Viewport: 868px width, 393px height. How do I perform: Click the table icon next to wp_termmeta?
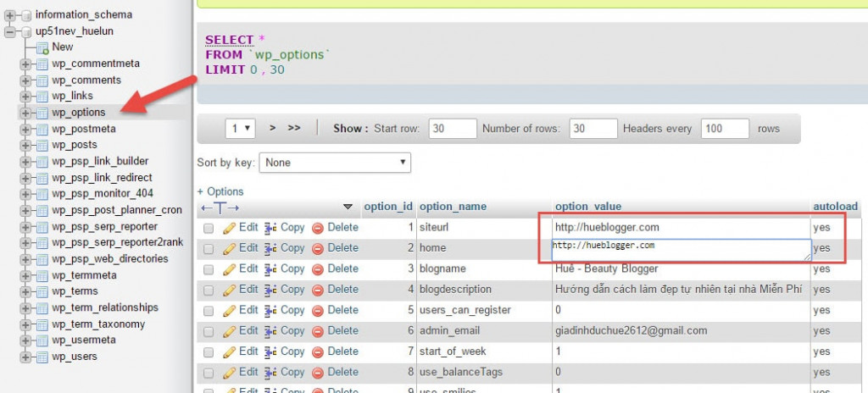(42, 275)
